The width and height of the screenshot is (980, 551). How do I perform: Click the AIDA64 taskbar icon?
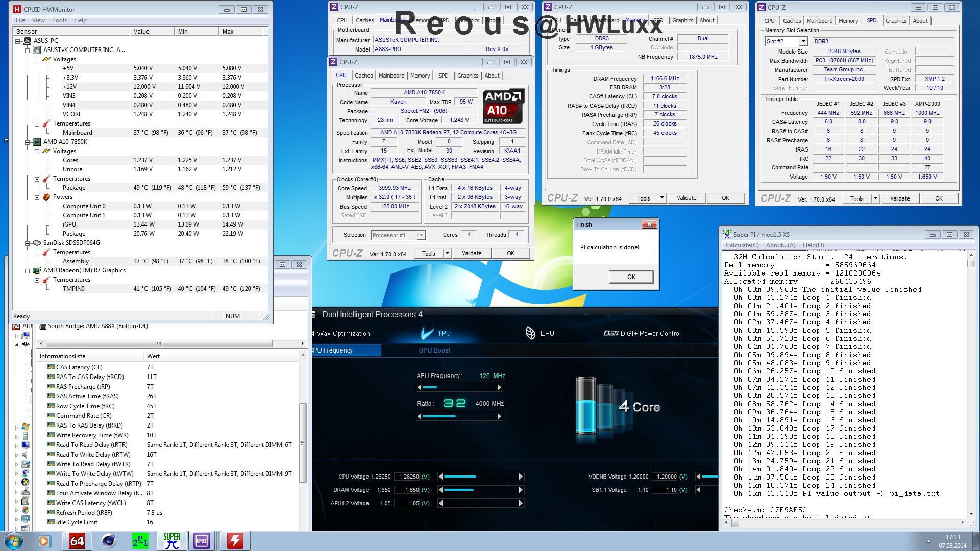tap(77, 540)
